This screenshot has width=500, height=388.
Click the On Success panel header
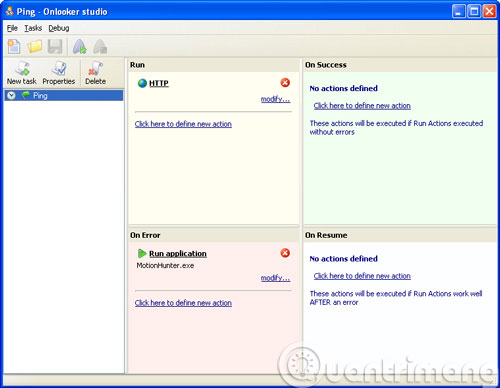pos(400,65)
